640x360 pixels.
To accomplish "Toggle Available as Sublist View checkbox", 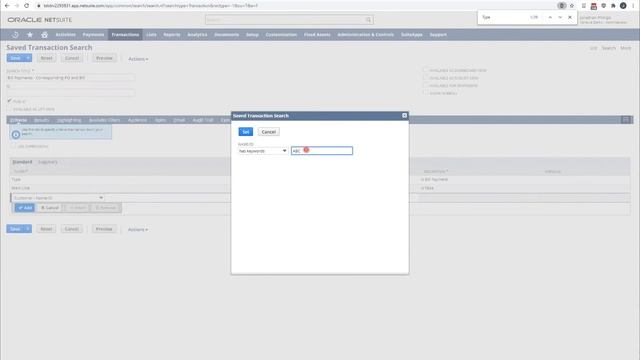I will coord(425,78).
